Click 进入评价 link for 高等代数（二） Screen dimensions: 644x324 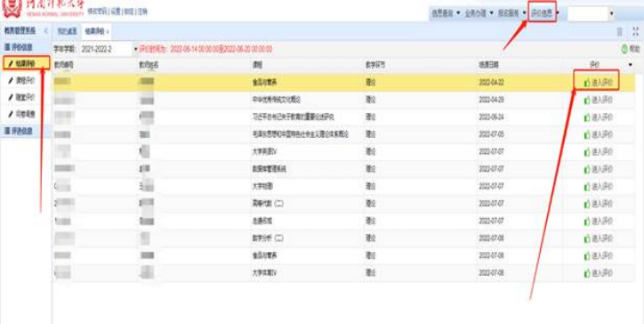pyautogui.click(x=601, y=204)
